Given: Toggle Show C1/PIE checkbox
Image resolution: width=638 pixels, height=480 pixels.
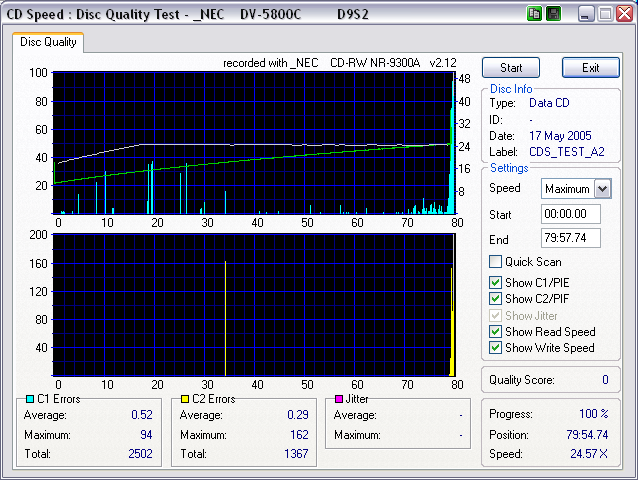Looking at the screenshot, I should (x=495, y=282).
